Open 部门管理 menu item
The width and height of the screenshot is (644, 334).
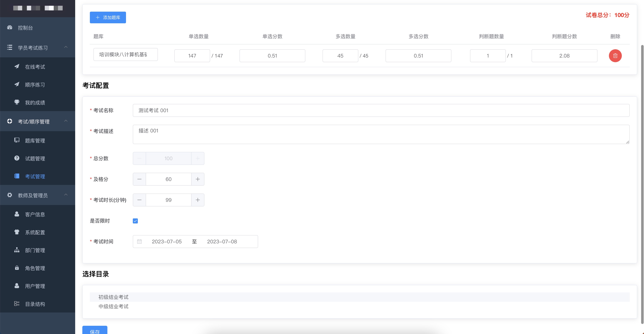[38, 250]
